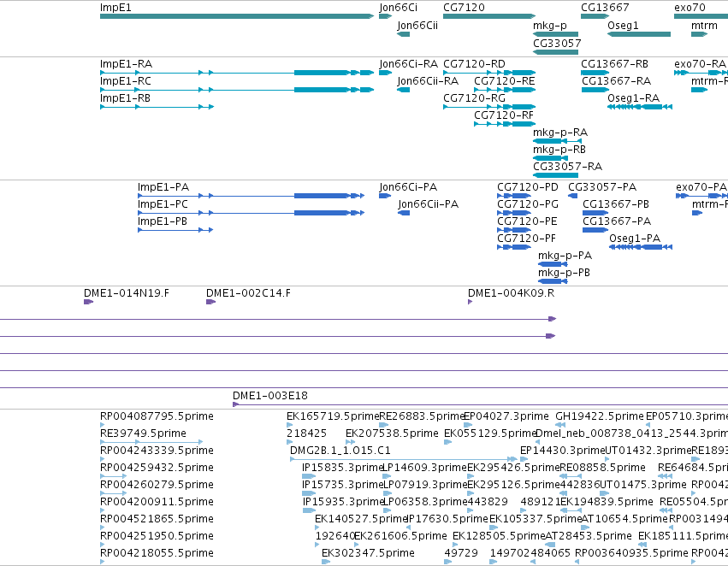The image size is (728, 566).
Task: Select the CG7120-RE transcript
Action: [x=505, y=90]
